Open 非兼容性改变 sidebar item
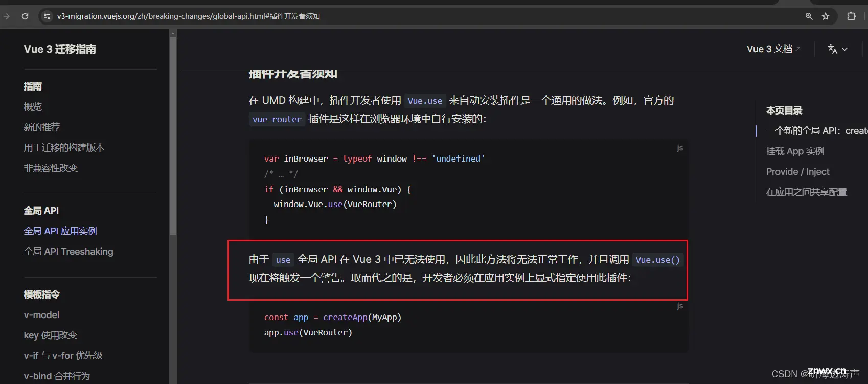868x384 pixels. [x=51, y=168]
